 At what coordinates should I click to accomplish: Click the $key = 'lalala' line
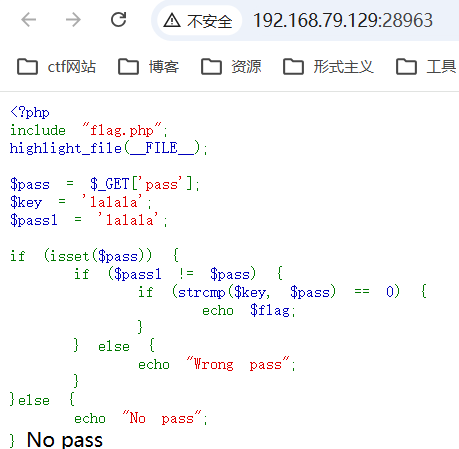(x=81, y=202)
